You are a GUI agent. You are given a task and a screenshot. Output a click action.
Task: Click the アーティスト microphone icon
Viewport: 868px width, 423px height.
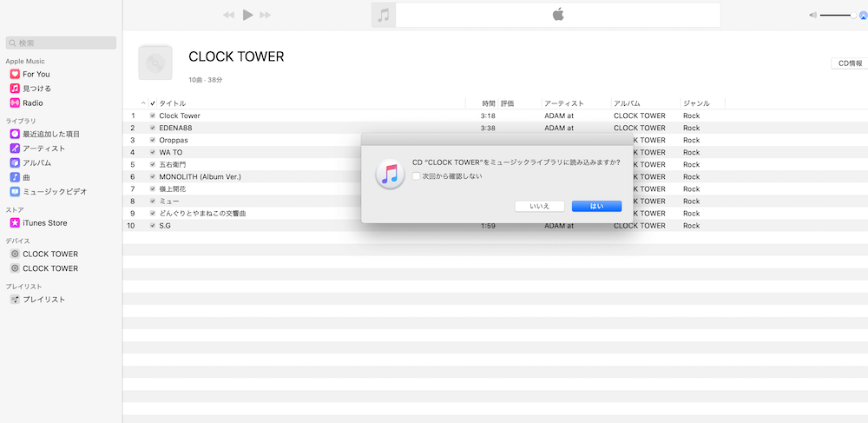tap(15, 149)
